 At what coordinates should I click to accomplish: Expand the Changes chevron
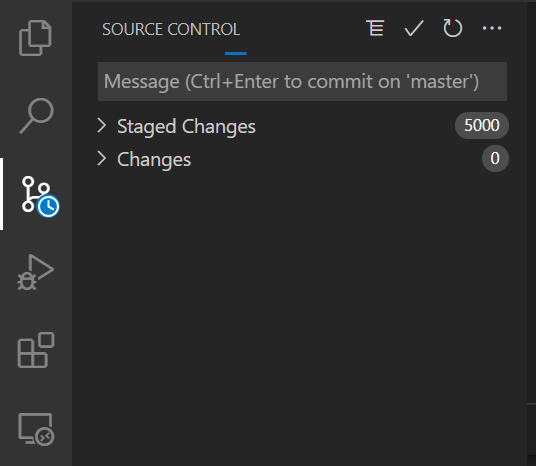(x=102, y=159)
